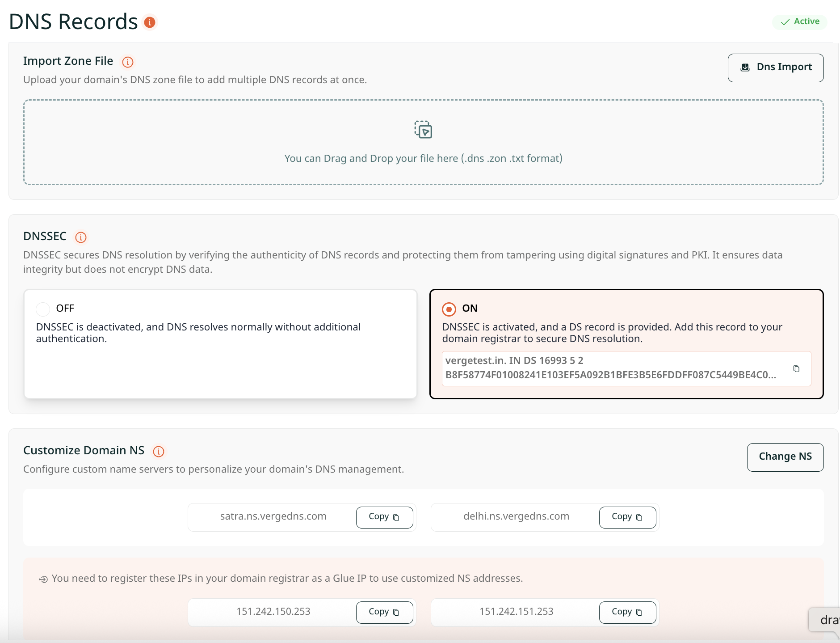
Task: Copy satra.ns.vergedns.com name server
Action: coord(384,517)
